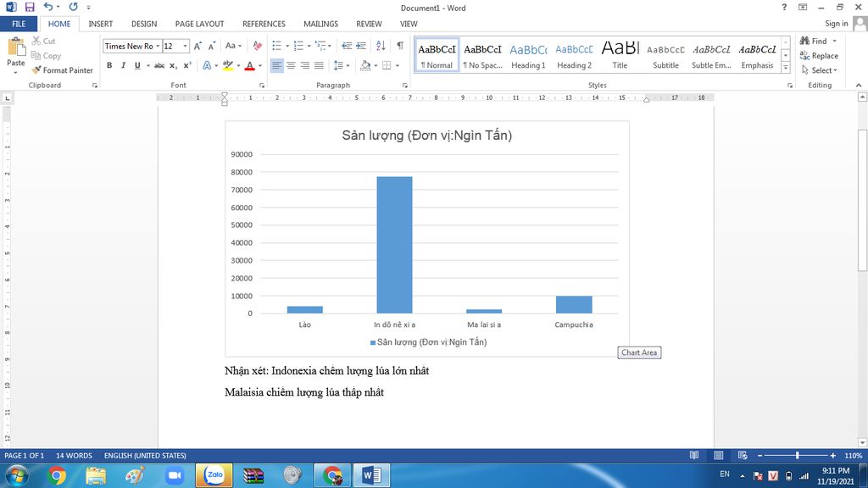Decrease font size with Shrink Font icon
Image resolution: width=868 pixels, height=488 pixels.
click(211, 46)
